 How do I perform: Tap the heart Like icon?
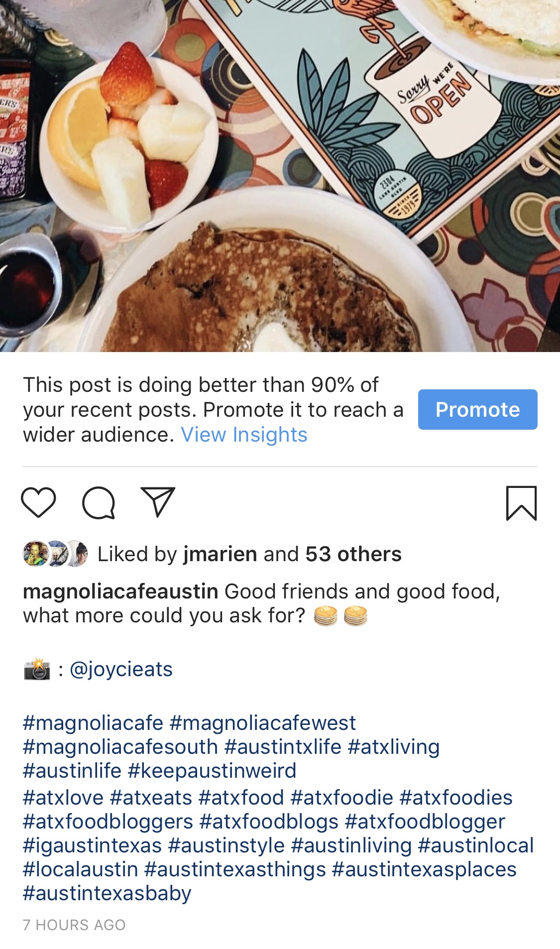tap(38, 502)
